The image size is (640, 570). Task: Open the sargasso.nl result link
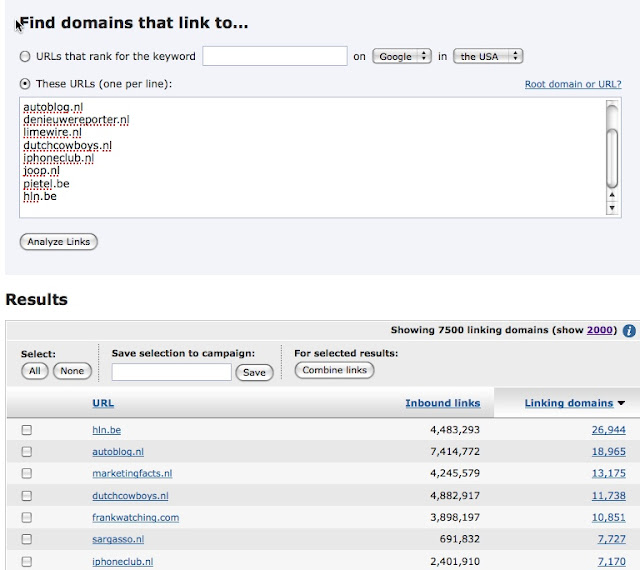coord(118,539)
